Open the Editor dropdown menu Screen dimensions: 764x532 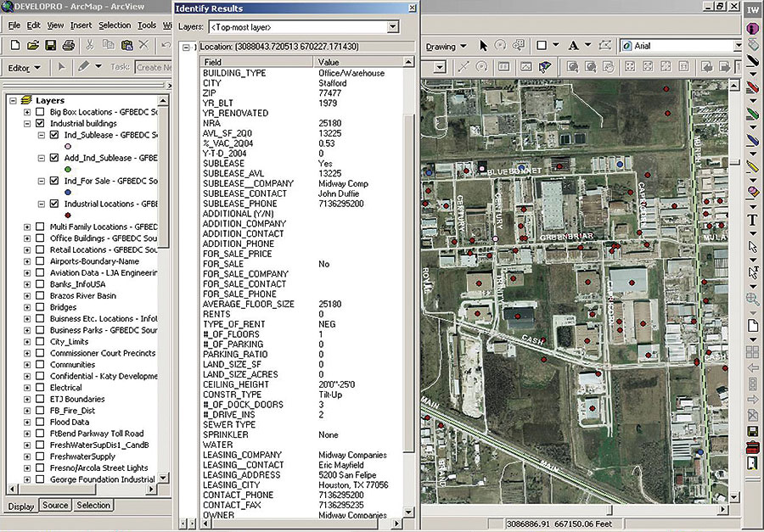(25, 68)
